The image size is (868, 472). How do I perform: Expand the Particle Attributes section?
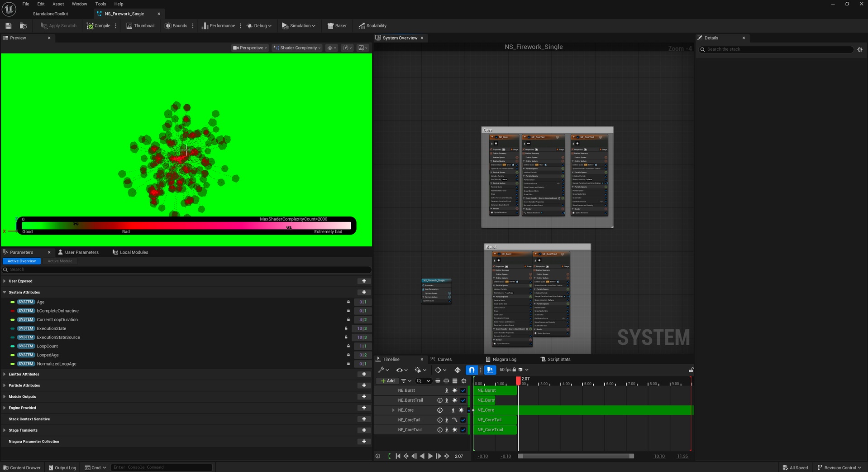[x=5, y=385]
